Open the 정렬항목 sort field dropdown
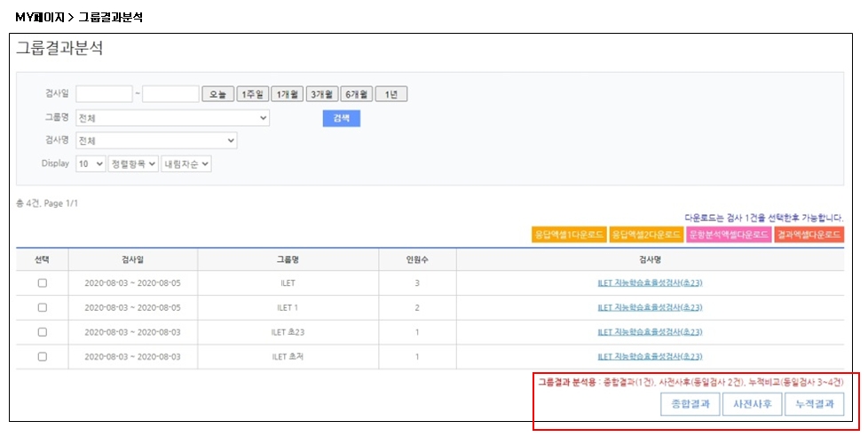 coord(133,164)
